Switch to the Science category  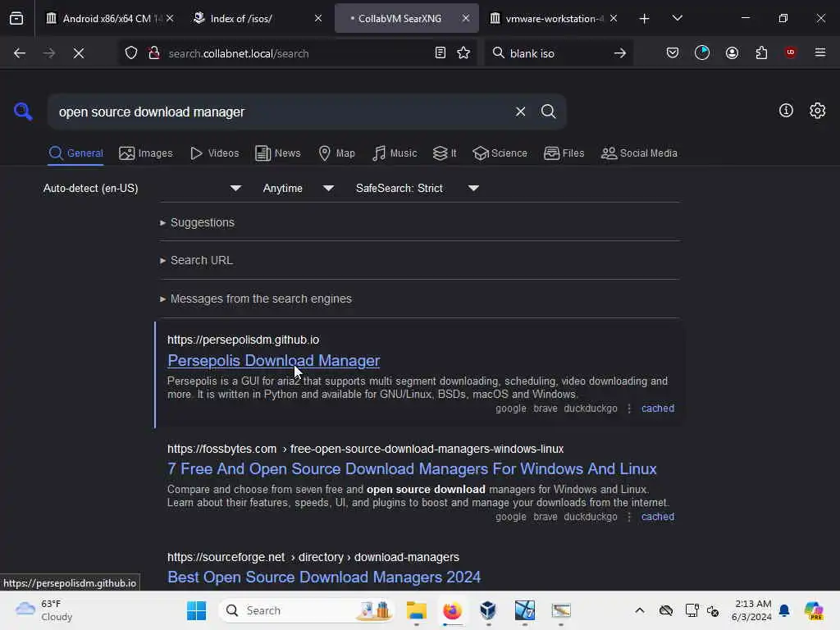pos(500,153)
